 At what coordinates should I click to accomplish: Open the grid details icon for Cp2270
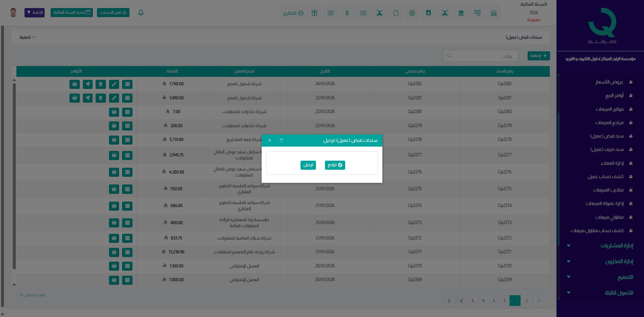pos(127,266)
